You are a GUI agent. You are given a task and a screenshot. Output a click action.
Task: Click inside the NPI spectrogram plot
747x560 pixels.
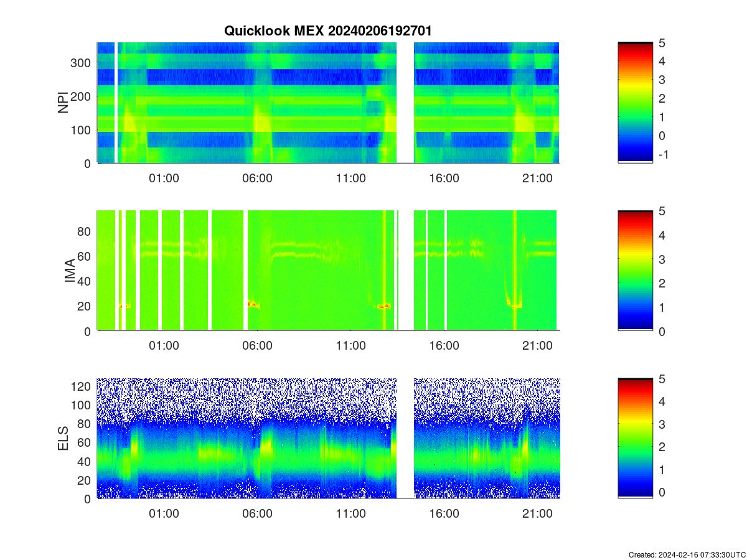coord(328,103)
